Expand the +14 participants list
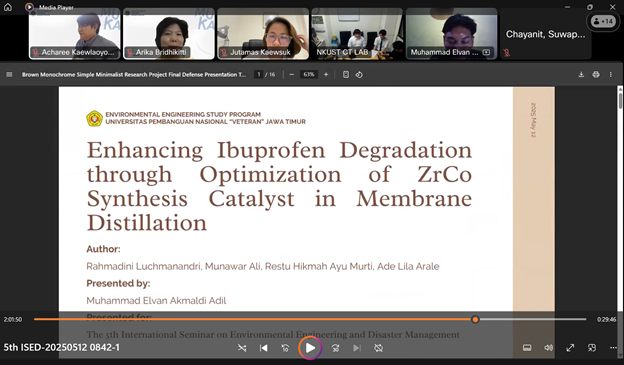This screenshot has height=365, width=624. pos(603,21)
